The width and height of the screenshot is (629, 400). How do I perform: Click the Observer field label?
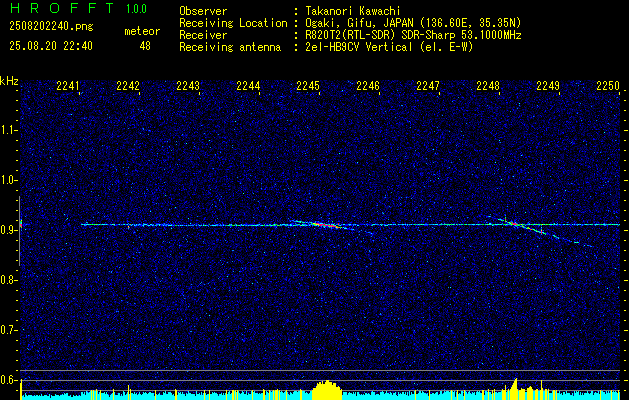[203, 11]
